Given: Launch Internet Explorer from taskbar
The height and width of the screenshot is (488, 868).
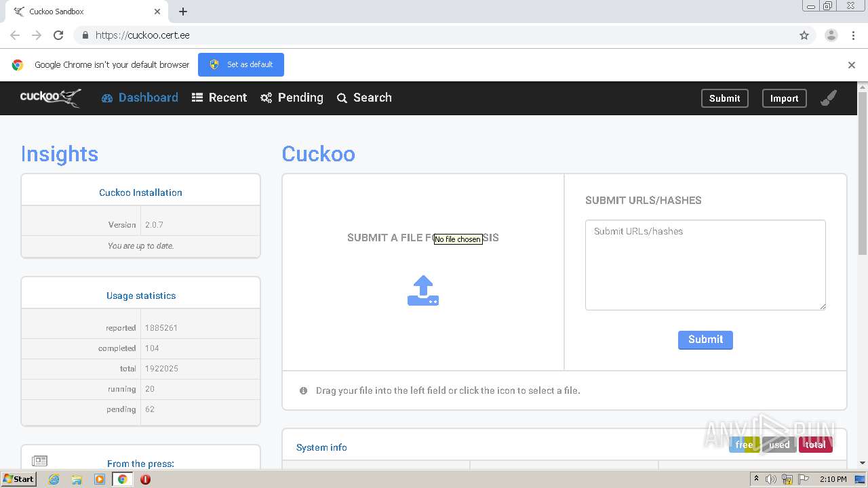Looking at the screenshot, I should pyautogui.click(x=54, y=479).
